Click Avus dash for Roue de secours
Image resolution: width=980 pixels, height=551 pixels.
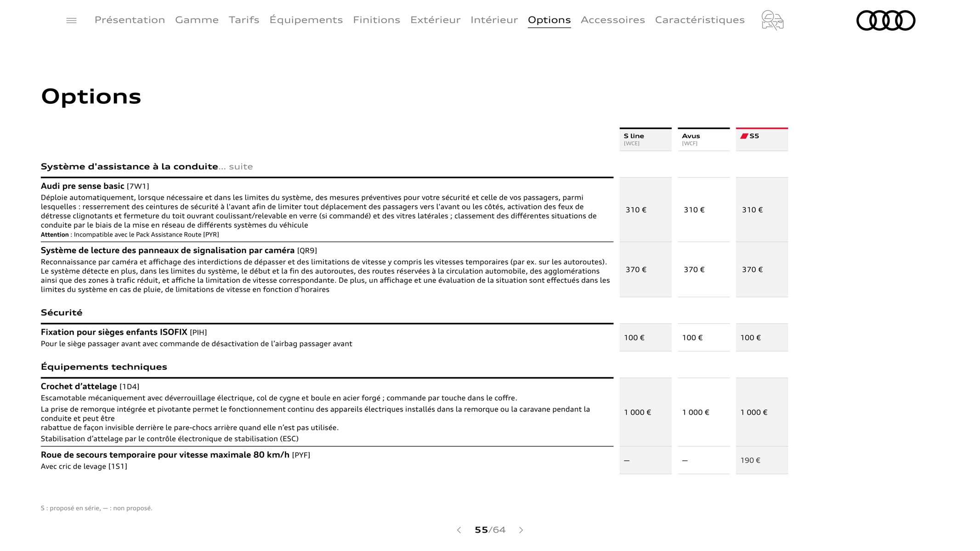coord(685,461)
